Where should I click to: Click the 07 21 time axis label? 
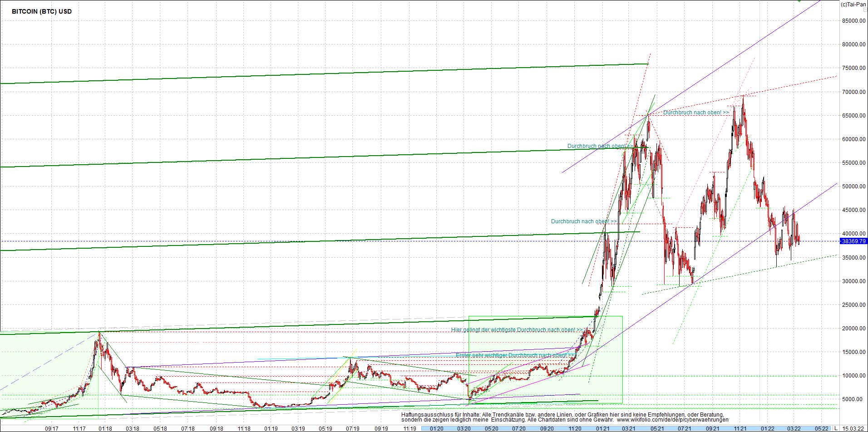pos(685,428)
